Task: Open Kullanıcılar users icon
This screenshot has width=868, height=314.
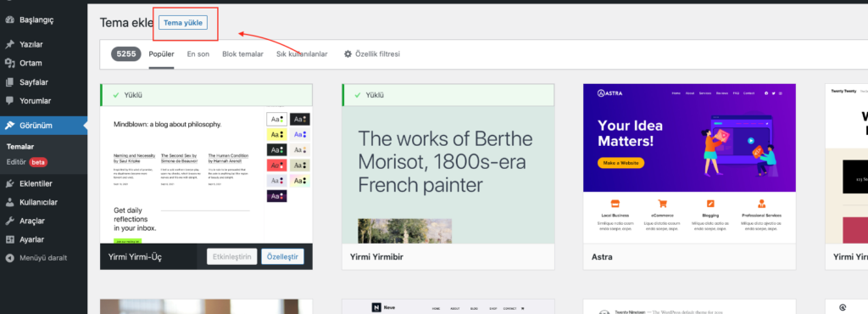Action: click(9, 202)
